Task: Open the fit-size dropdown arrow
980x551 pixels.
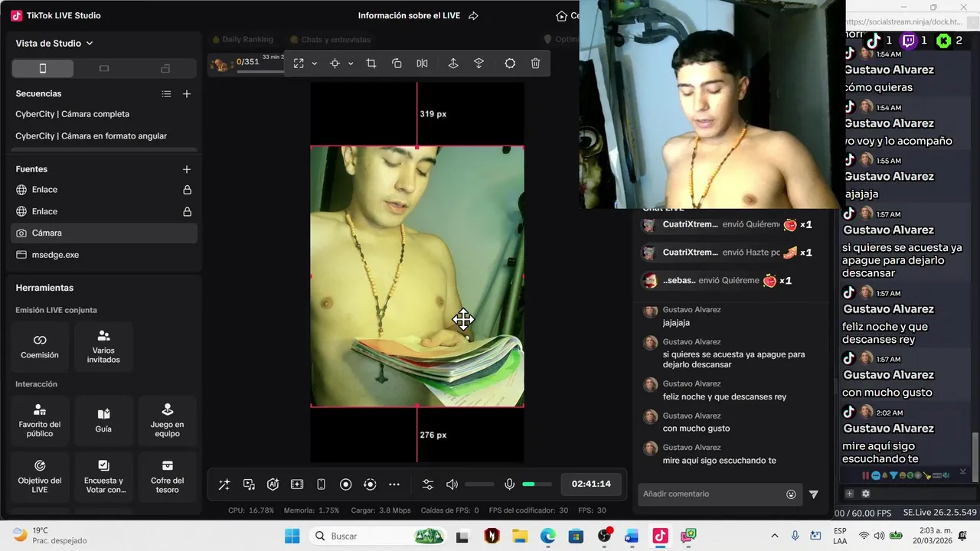Action: tap(315, 64)
